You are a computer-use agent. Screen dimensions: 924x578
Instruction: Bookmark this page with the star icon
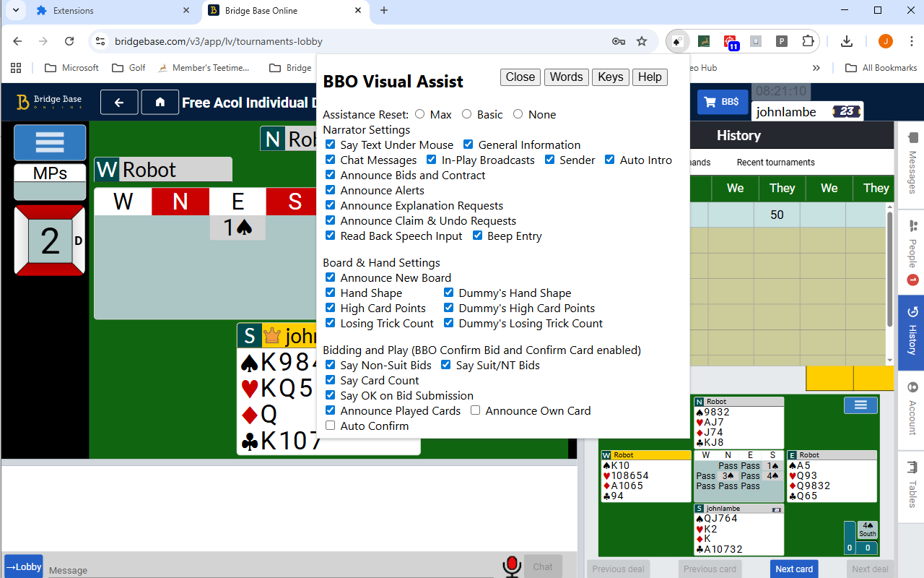point(642,41)
